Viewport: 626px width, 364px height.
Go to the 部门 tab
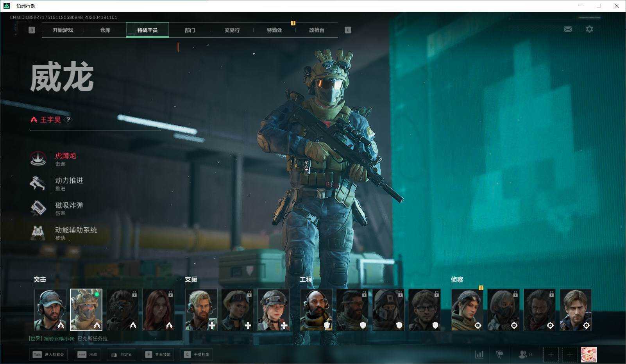point(190,30)
